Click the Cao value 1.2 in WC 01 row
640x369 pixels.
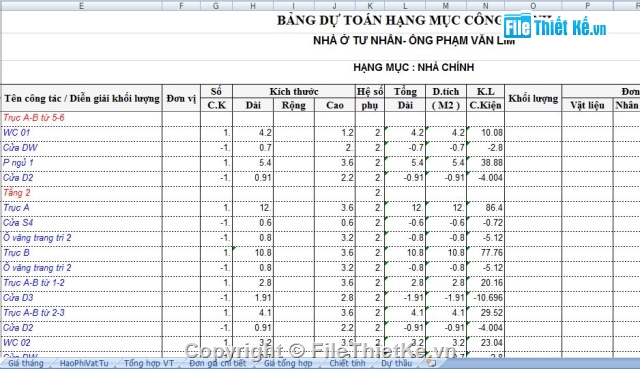tap(347, 133)
